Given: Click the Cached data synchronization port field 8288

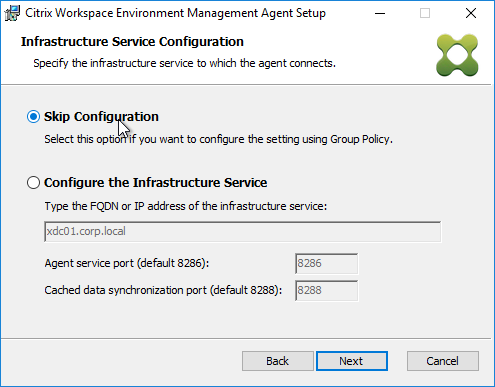Looking at the screenshot, I should tap(326, 290).
